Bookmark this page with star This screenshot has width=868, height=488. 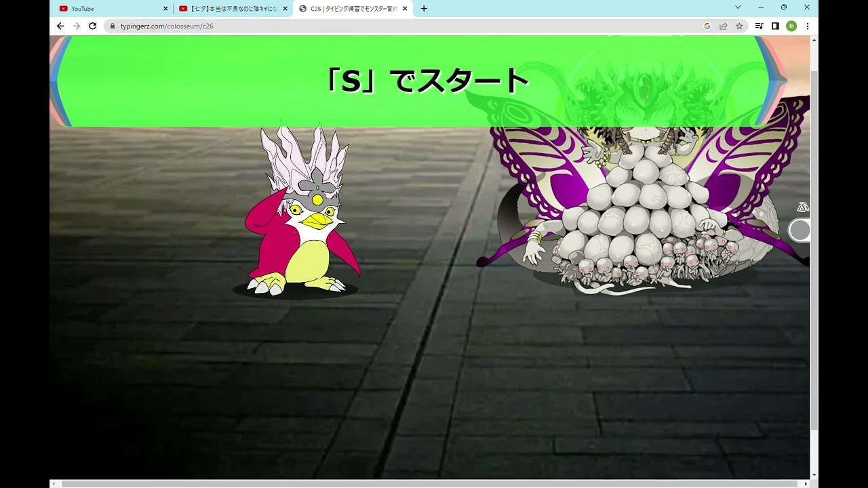[x=739, y=26]
